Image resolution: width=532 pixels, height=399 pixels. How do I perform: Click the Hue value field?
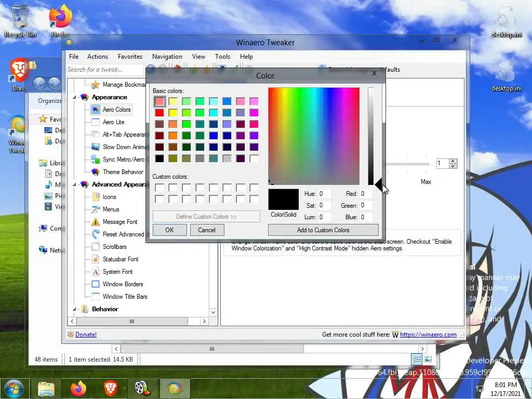click(x=324, y=194)
